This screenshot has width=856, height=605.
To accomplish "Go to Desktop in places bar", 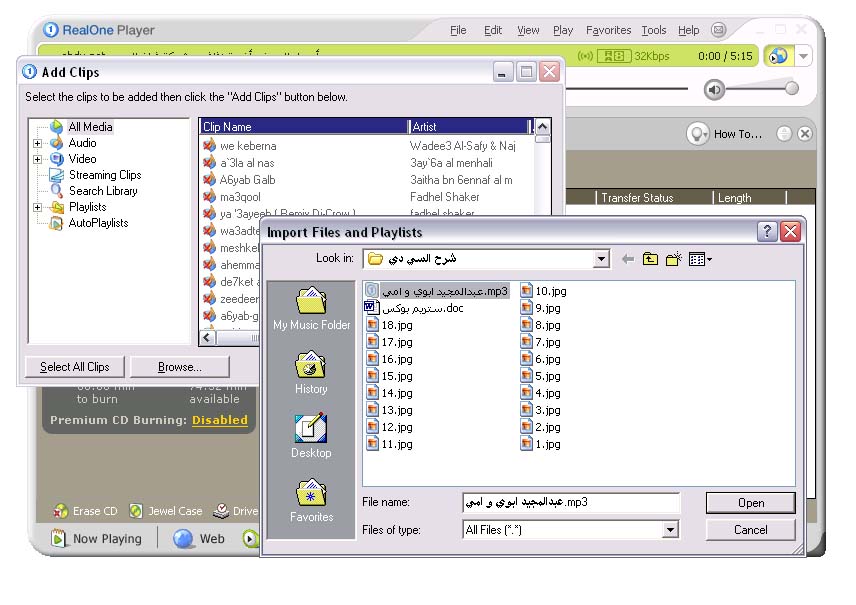I will (311, 437).
